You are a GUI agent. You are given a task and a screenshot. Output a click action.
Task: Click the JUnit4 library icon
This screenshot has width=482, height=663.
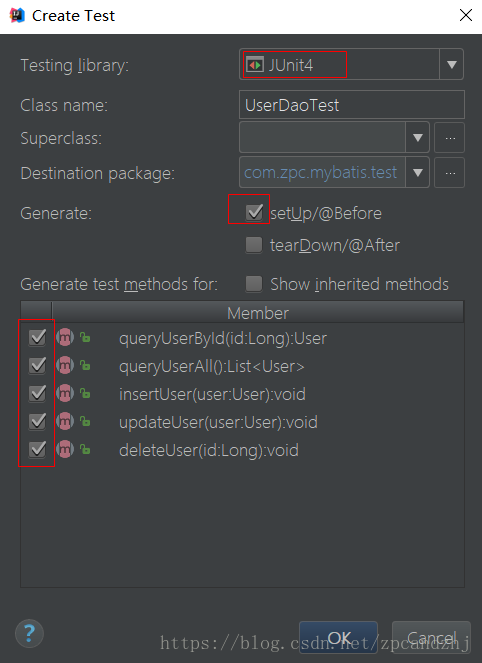[255, 65]
